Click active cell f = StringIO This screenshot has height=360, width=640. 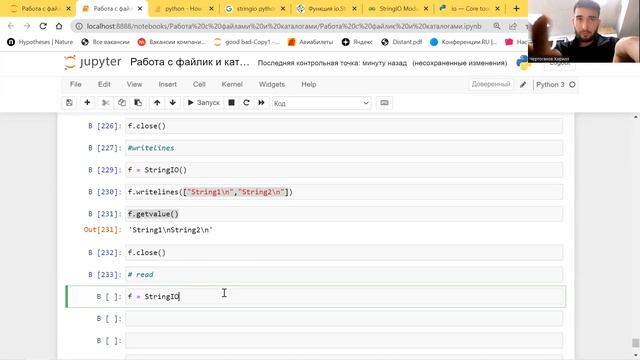coord(344,297)
